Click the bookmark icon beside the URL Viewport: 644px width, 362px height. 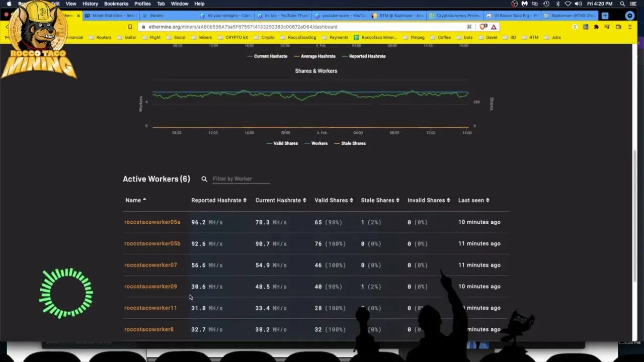(x=130, y=27)
